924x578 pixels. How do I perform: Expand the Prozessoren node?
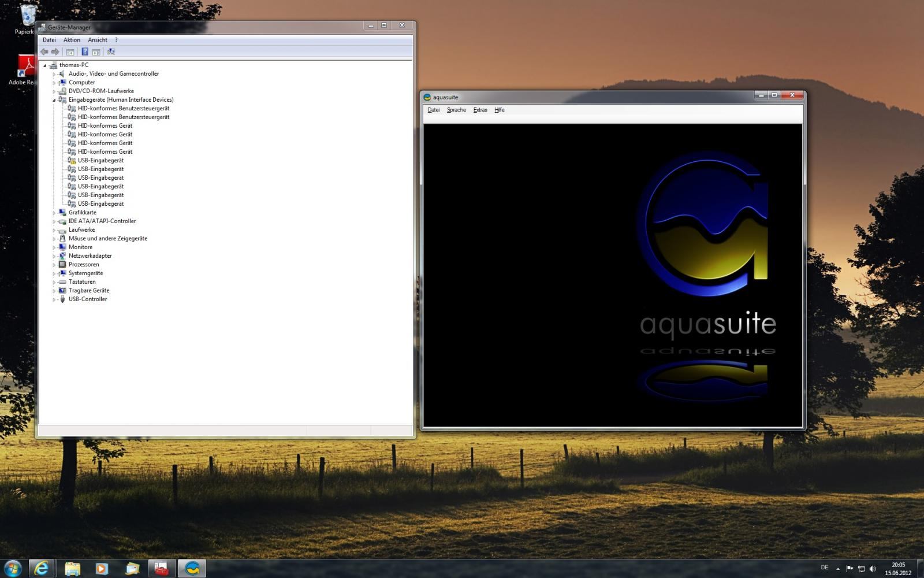(x=54, y=265)
